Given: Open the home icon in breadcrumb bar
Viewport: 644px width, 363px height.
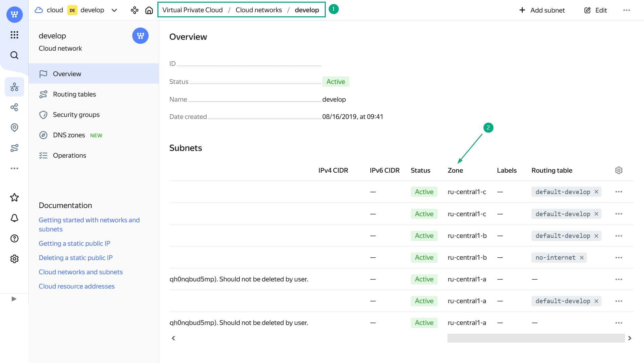Looking at the screenshot, I should 149,10.
